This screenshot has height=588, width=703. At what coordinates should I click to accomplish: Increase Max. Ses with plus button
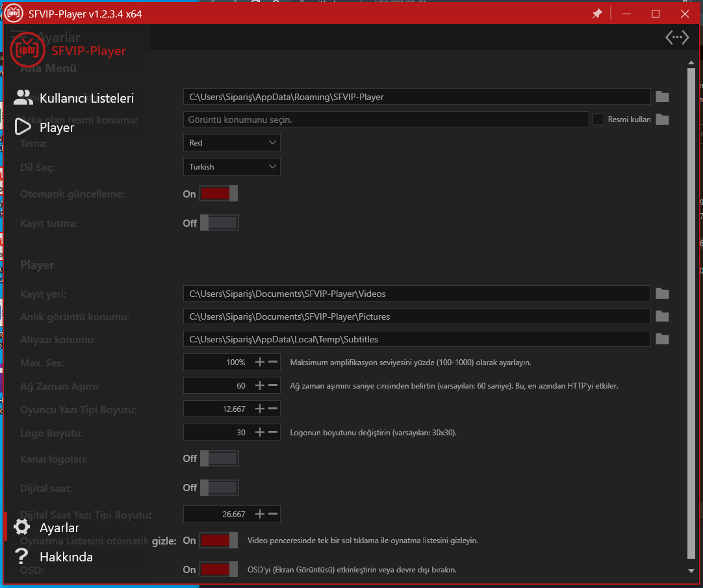coord(260,362)
